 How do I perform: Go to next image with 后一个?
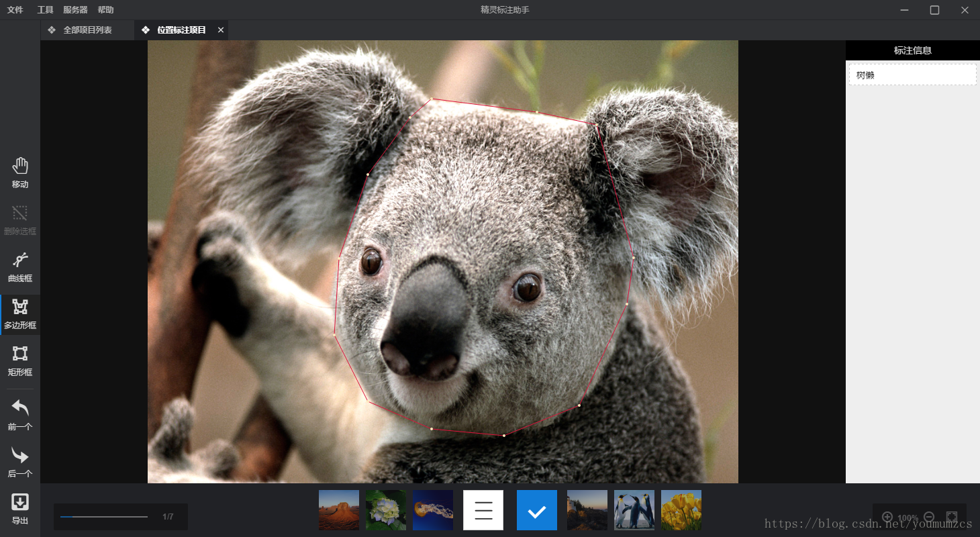point(20,461)
